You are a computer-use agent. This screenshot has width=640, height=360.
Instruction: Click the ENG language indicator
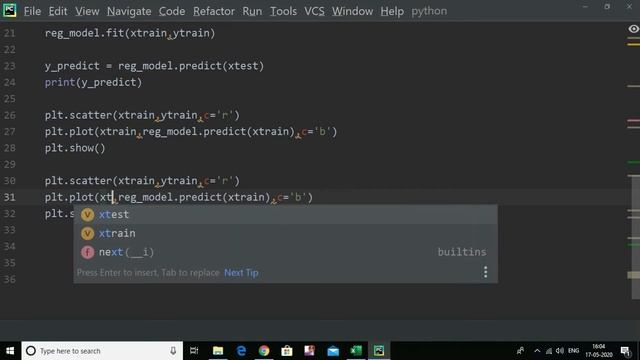[573, 351]
